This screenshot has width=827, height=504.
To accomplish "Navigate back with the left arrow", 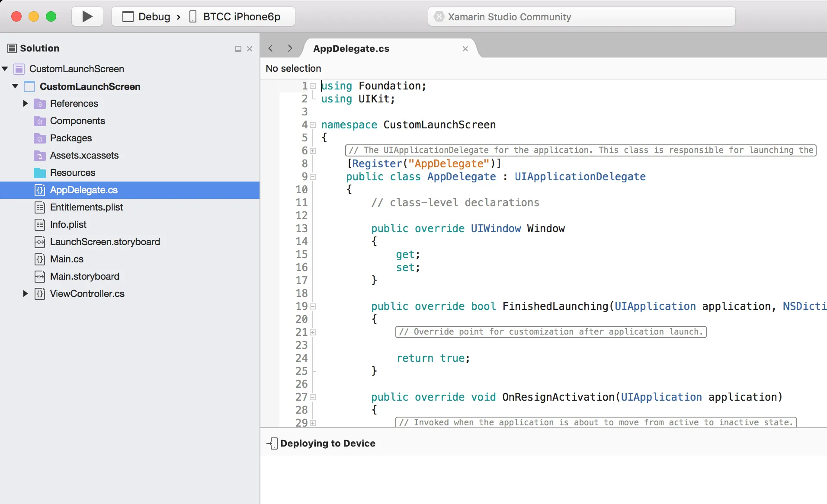I will (x=271, y=48).
